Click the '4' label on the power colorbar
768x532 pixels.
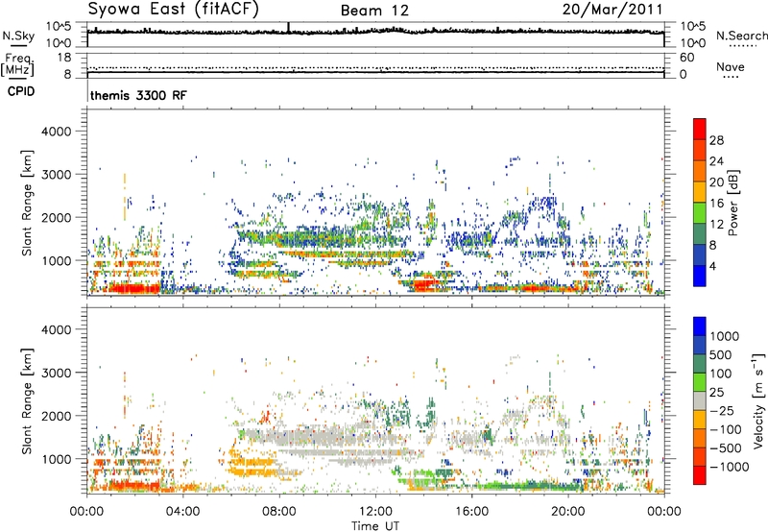pyautogui.click(x=713, y=266)
